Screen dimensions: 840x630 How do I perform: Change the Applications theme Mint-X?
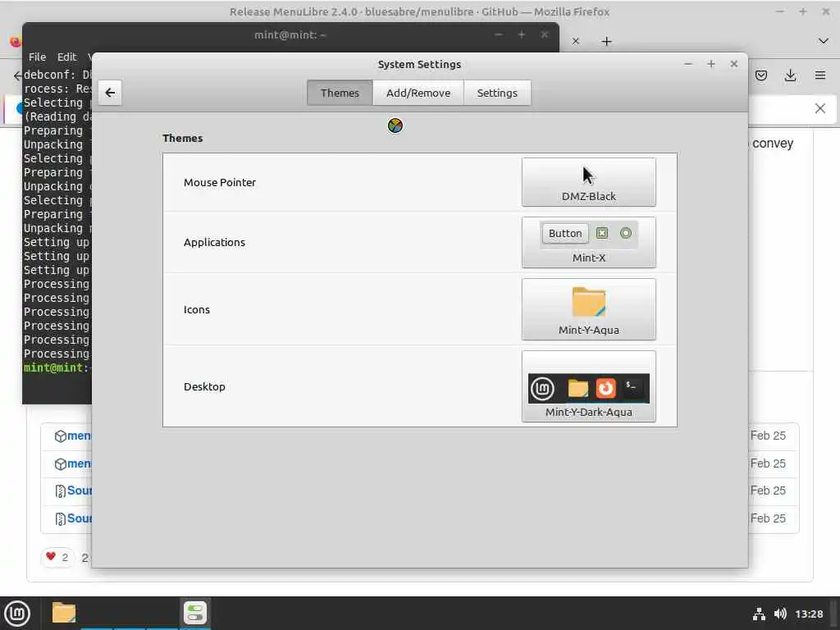tap(589, 242)
